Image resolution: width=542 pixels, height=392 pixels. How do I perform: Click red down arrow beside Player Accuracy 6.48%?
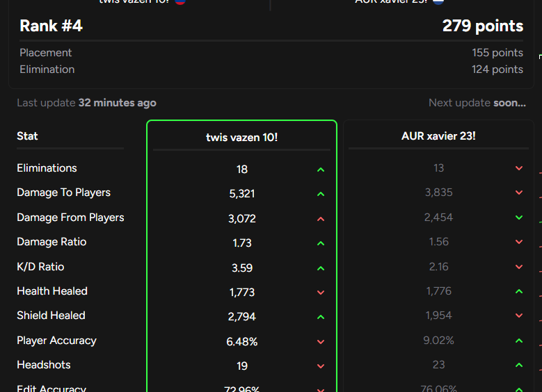pyautogui.click(x=321, y=342)
